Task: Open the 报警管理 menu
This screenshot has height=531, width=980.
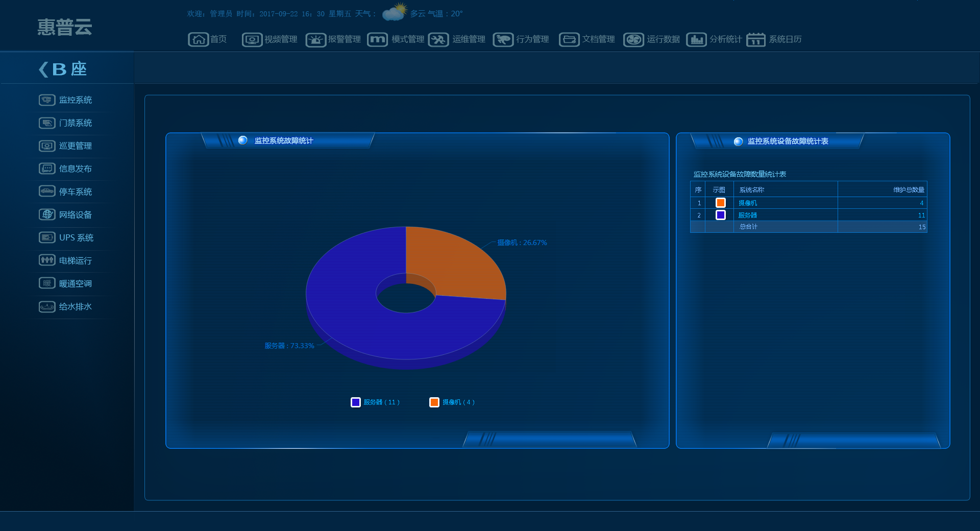Action: tap(344, 39)
